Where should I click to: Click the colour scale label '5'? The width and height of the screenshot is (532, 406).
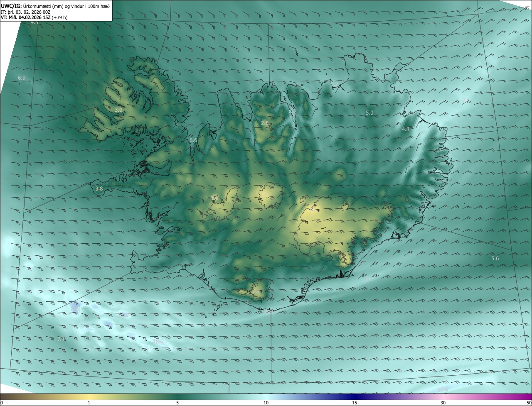click(x=177, y=403)
